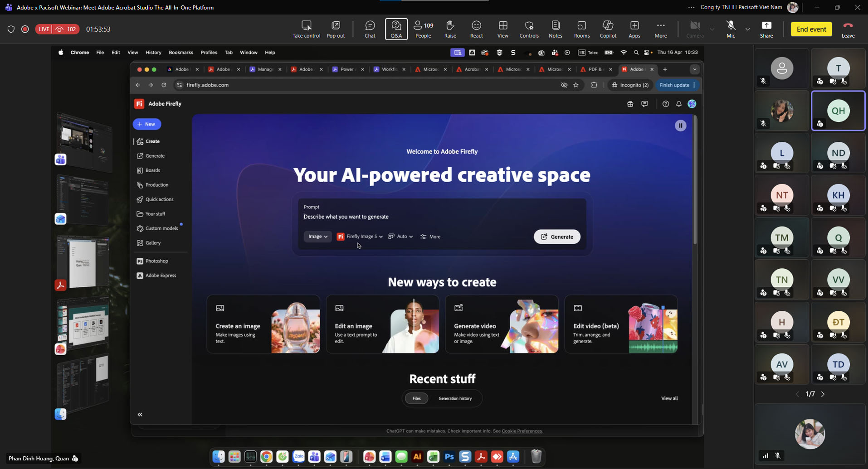This screenshot has height=469, width=868.
Task: Switch to the Generation history tab
Action: (x=455, y=398)
